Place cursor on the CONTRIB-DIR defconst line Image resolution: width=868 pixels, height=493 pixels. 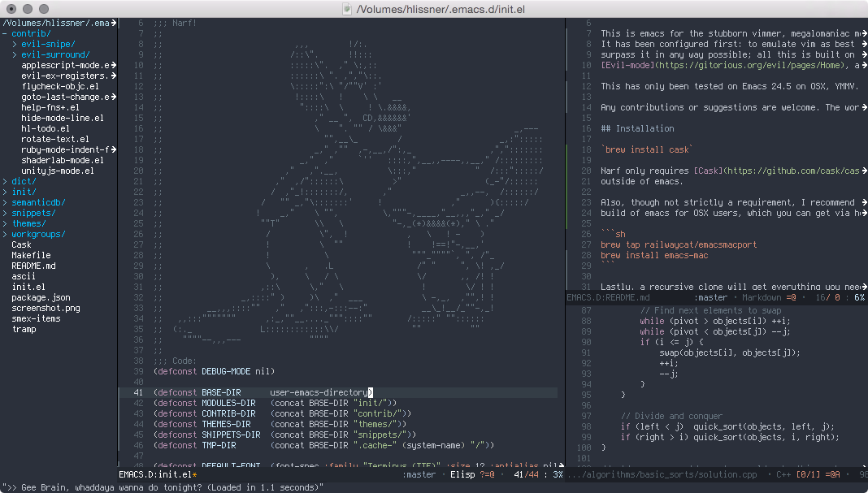pyautogui.click(x=282, y=413)
